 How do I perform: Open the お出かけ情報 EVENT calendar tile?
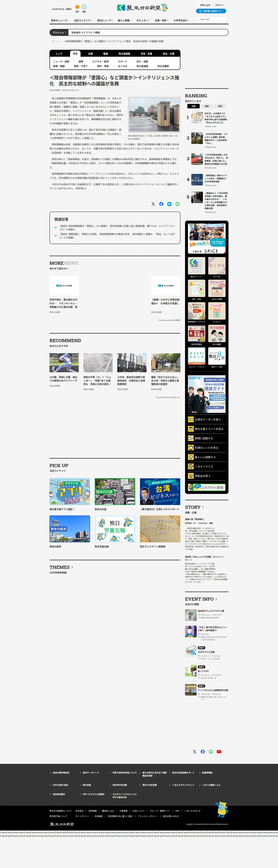click(x=217, y=288)
